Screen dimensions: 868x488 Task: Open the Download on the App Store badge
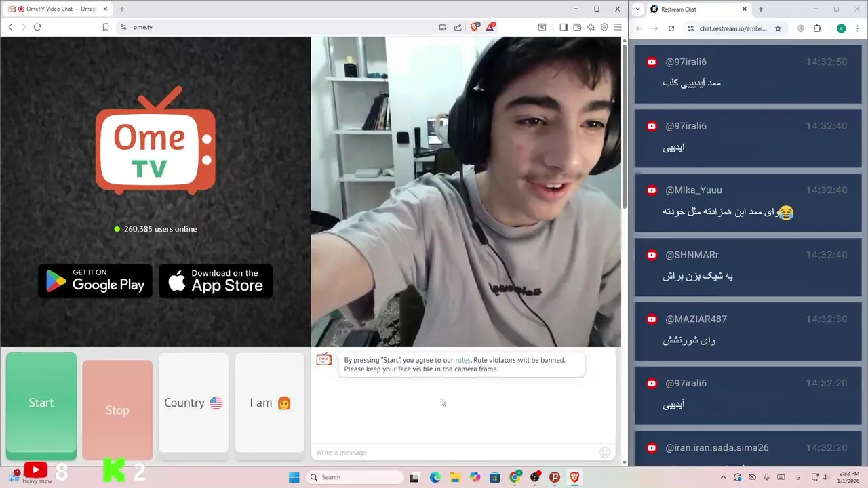pyautogui.click(x=216, y=281)
